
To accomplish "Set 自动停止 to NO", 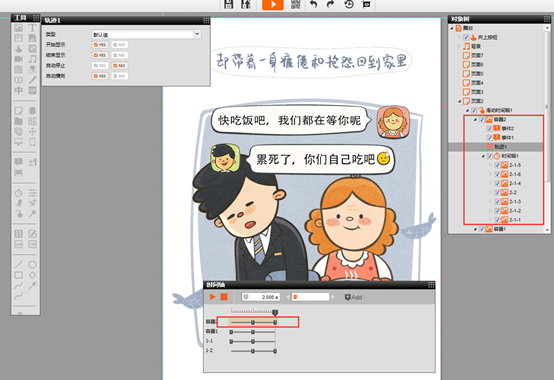I will pyautogui.click(x=120, y=66).
